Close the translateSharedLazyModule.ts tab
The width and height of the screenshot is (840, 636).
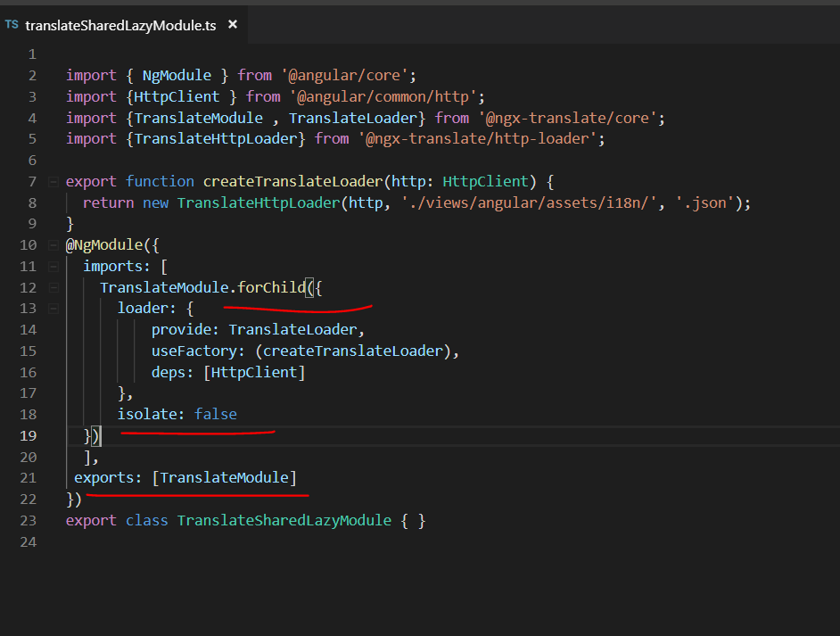tap(233, 24)
